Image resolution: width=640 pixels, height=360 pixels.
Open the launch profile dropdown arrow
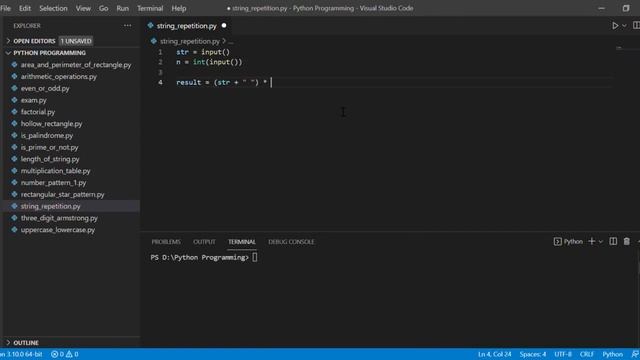[601, 242]
